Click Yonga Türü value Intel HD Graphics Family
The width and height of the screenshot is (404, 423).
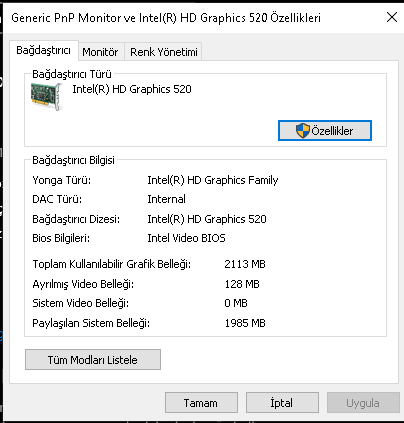point(213,180)
